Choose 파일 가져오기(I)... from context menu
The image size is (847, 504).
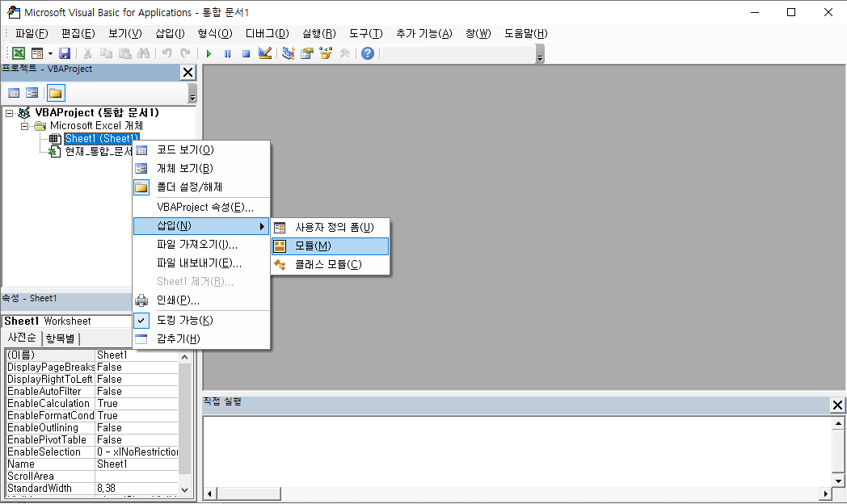pos(201,245)
